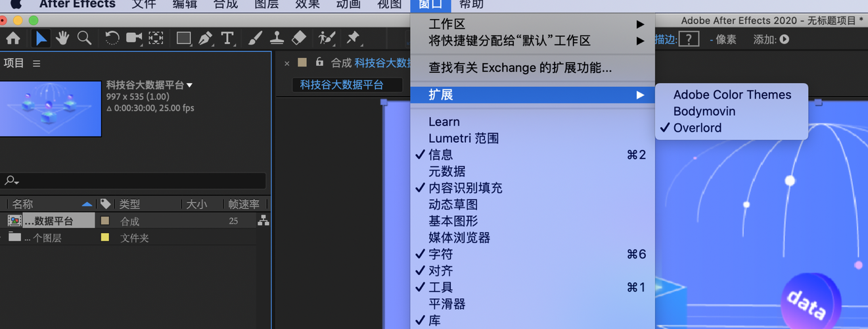Uncheck the Overlord extension
The image size is (868, 329).
(x=731, y=128)
